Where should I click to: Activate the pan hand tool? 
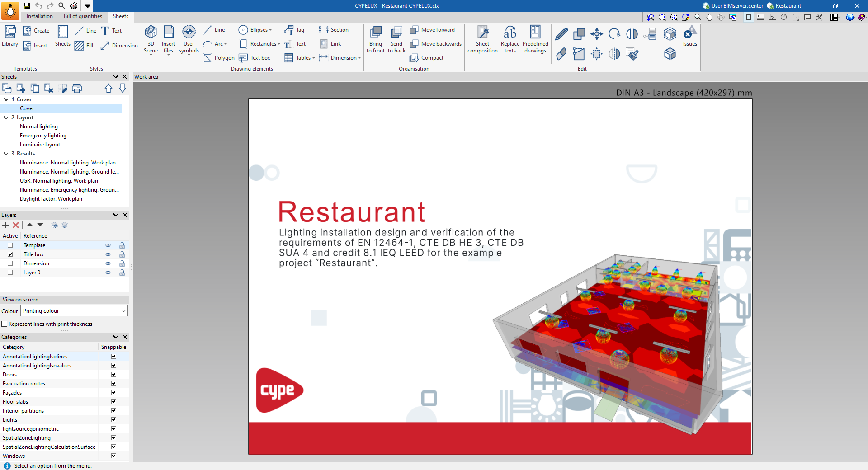click(709, 17)
